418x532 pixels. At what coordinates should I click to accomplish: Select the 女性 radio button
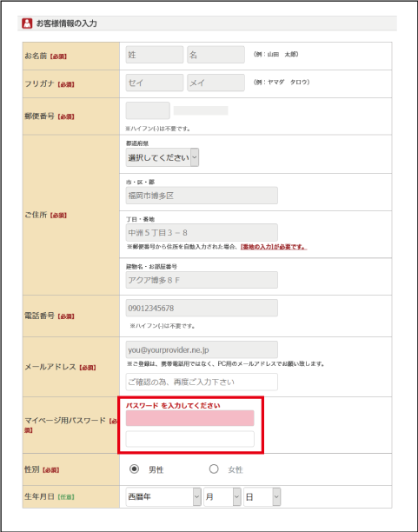click(x=214, y=469)
